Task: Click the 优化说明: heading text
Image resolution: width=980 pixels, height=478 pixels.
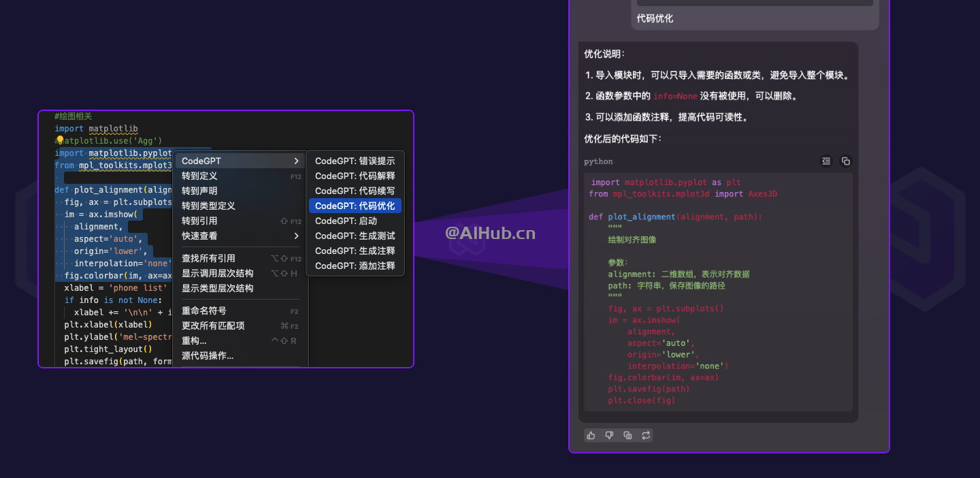Action: (x=604, y=54)
